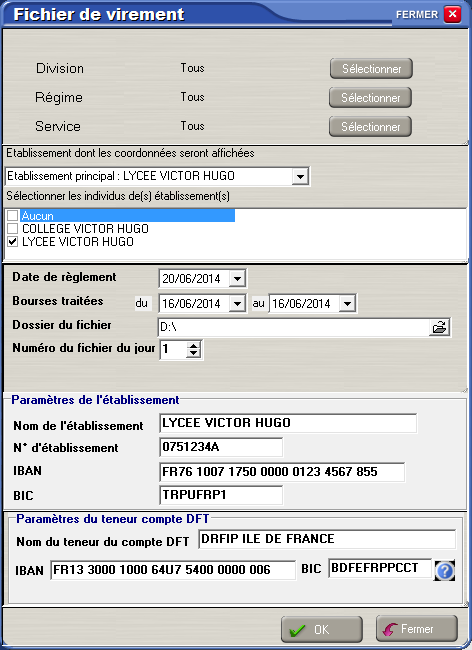The width and height of the screenshot is (472, 650).
Task: Click Sélectionner button for Division
Action: 371,68
